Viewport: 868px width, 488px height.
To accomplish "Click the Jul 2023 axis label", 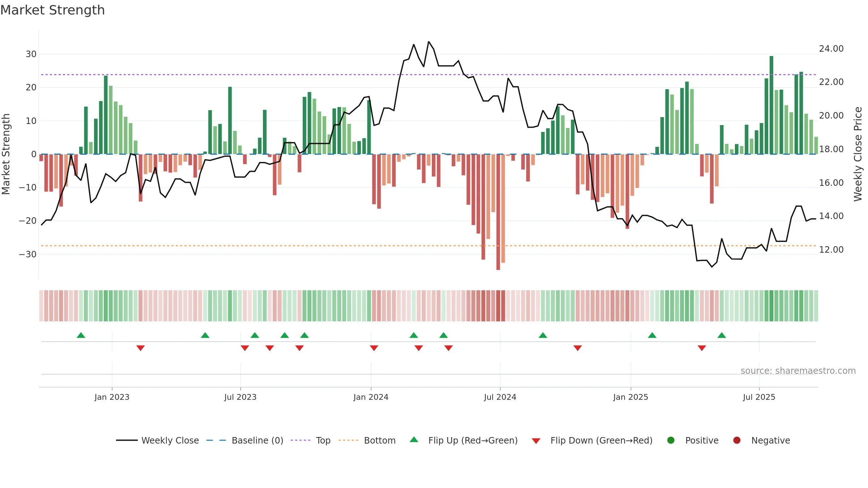I will 241,397.
